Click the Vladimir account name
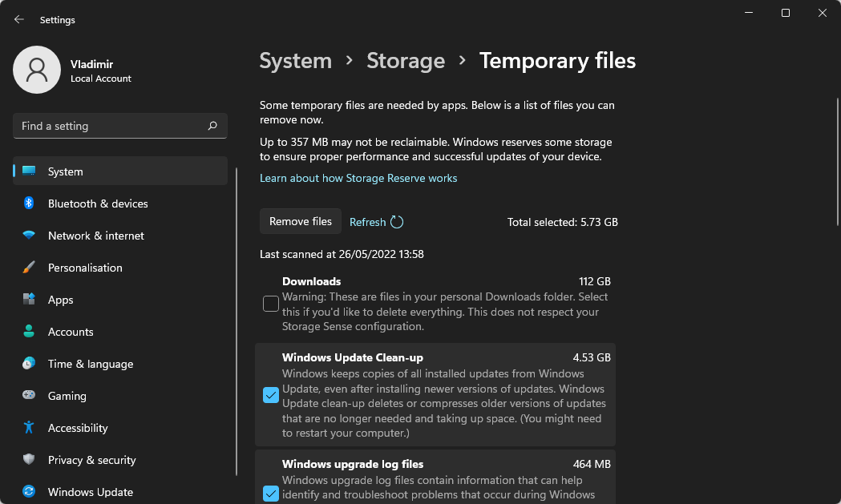The image size is (841, 504). click(x=91, y=64)
